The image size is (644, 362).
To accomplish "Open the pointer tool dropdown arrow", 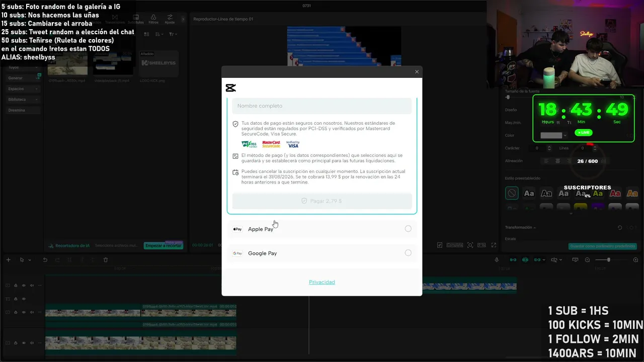I will (30, 260).
